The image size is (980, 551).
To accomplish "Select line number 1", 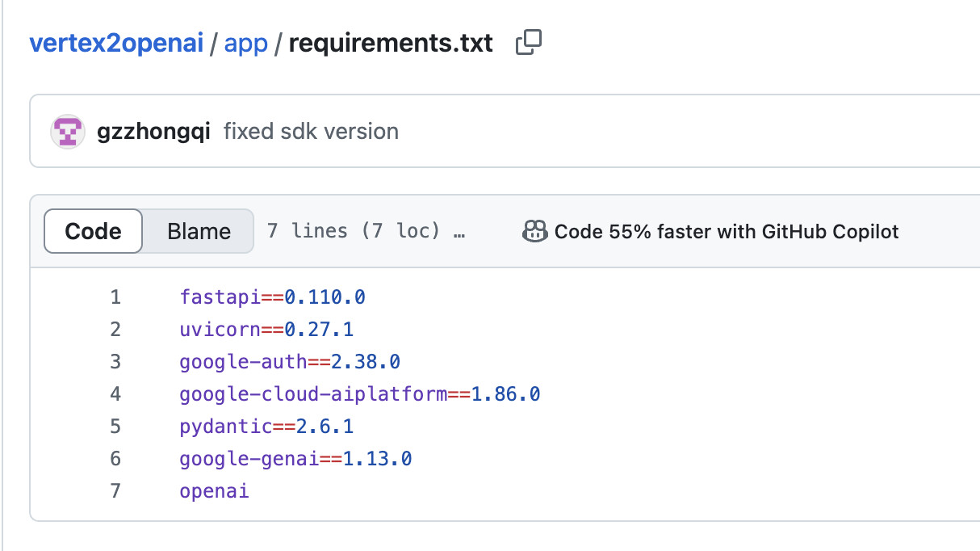I will tap(115, 297).
